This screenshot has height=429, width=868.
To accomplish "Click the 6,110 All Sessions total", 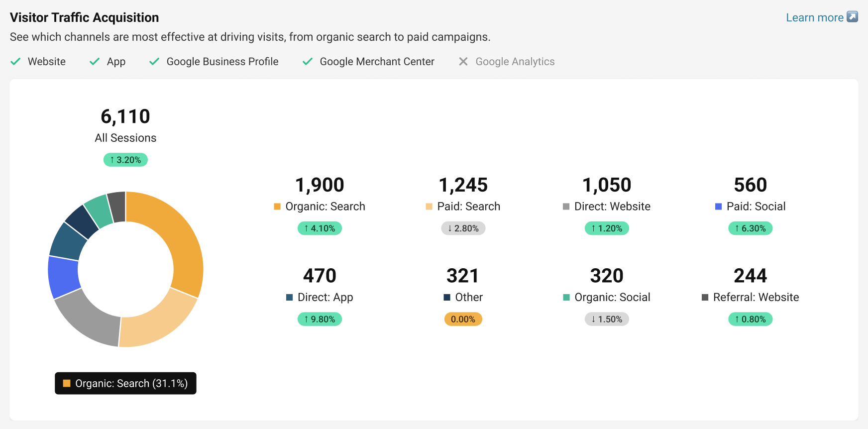I will click(x=125, y=116).
